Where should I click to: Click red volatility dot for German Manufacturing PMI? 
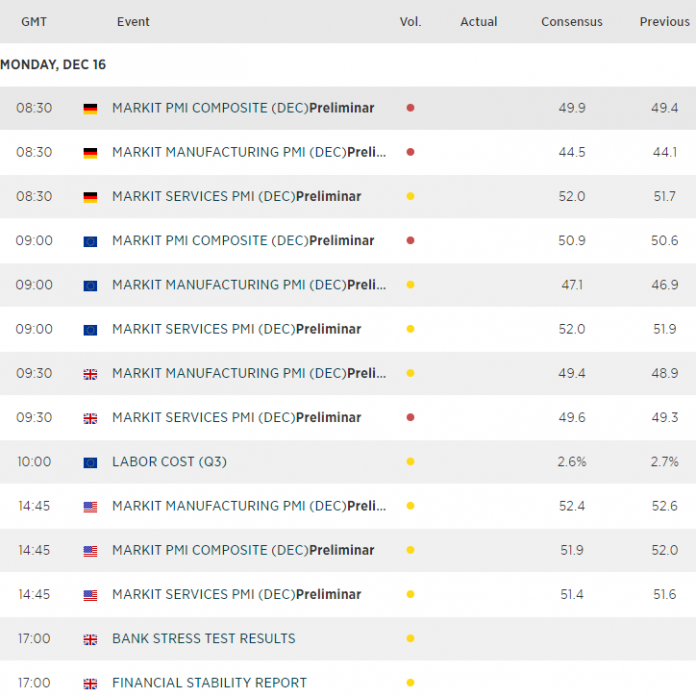coord(410,152)
